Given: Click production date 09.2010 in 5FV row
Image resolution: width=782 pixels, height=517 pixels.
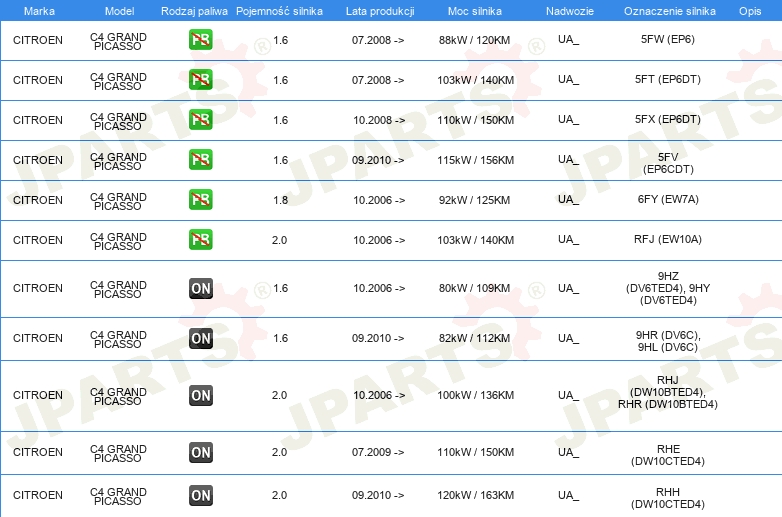Looking at the screenshot, I should click(x=378, y=160).
